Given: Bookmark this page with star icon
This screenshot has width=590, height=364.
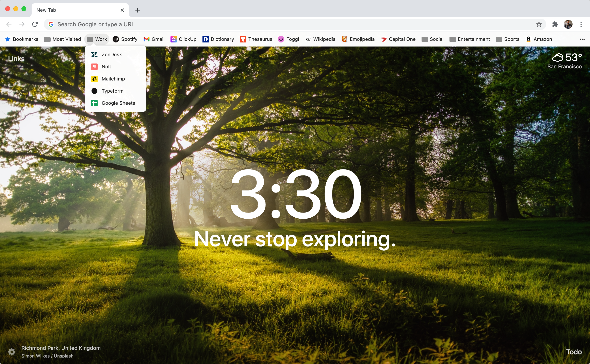Looking at the screenshot, I should pyautogui.click(x=539, y=24).
